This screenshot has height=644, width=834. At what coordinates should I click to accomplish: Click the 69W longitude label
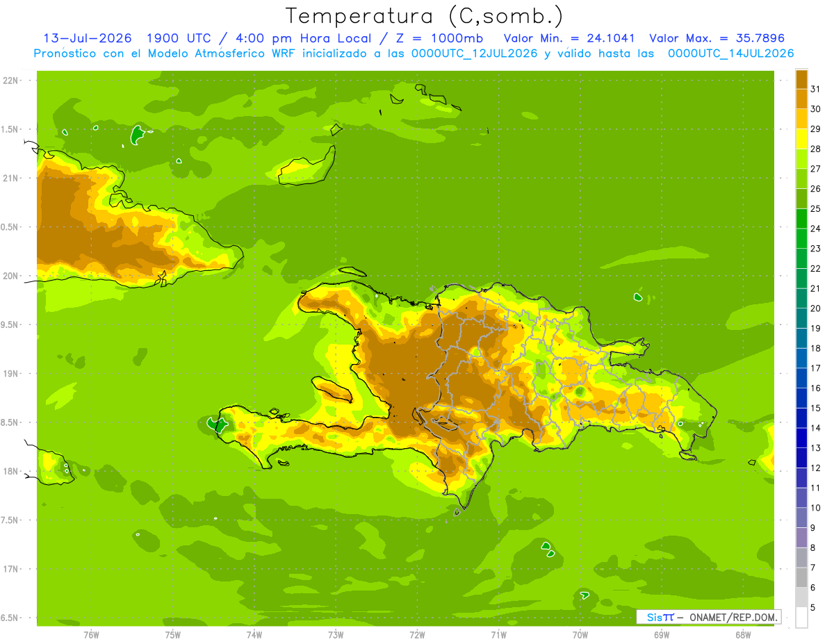click(x=662, y=634)
